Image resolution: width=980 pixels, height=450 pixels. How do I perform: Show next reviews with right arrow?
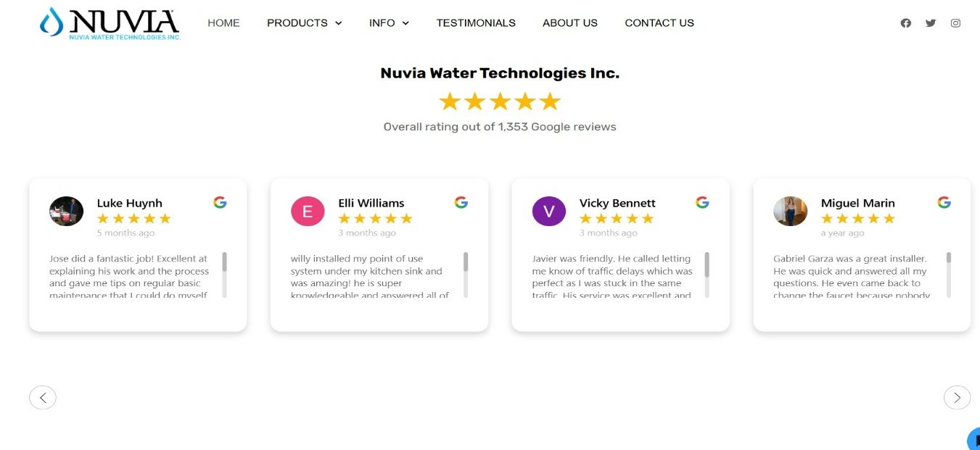(957, 397)
